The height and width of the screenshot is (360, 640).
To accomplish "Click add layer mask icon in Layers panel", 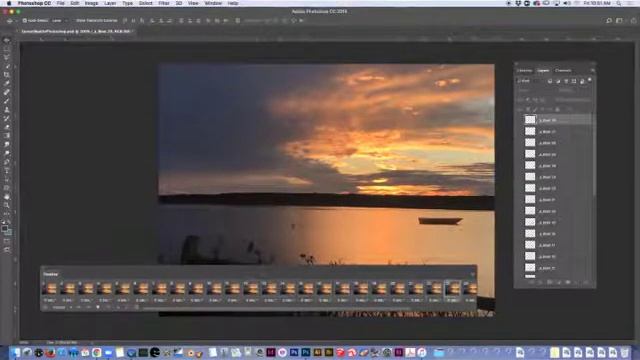I will pyautogui.click(x=549, y=282).
